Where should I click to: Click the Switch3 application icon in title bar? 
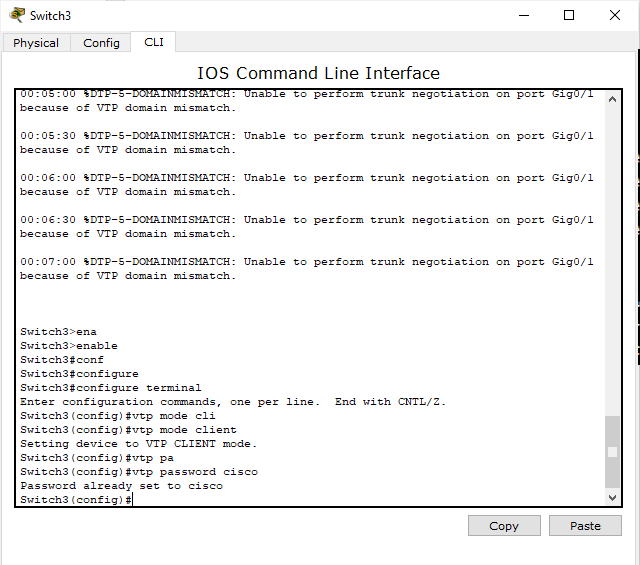(x=17, y=15)
